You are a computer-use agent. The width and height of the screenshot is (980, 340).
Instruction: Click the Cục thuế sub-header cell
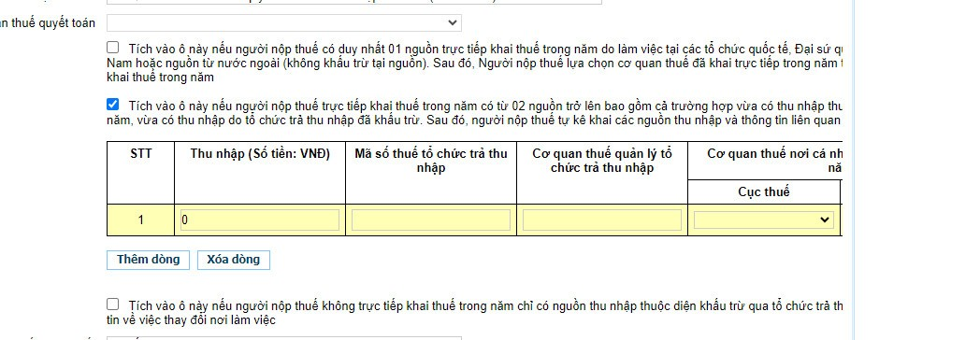pos(764,191)
